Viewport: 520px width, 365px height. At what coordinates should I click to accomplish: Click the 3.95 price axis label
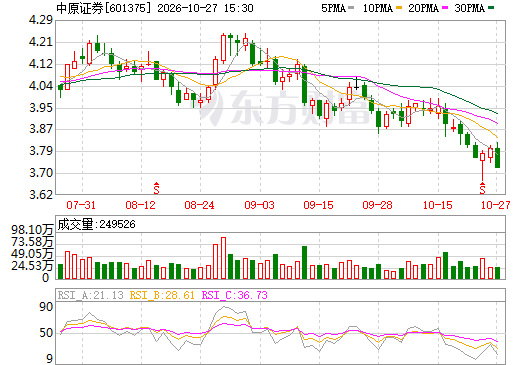[x=41, y=108]
